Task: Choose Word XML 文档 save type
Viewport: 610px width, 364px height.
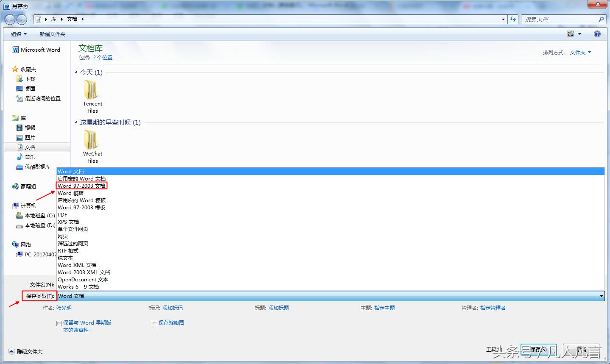Action: (x=331, y=265)
